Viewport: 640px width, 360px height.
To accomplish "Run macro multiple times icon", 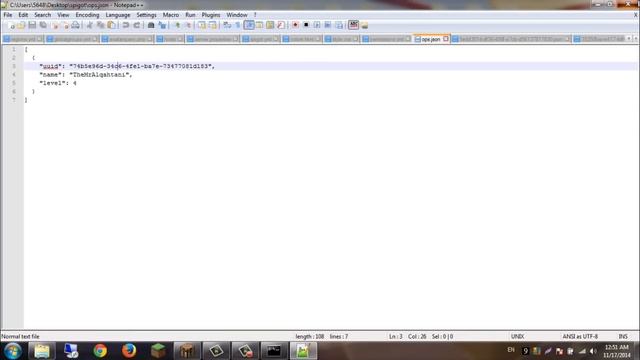I will click(x=327, y=25).
